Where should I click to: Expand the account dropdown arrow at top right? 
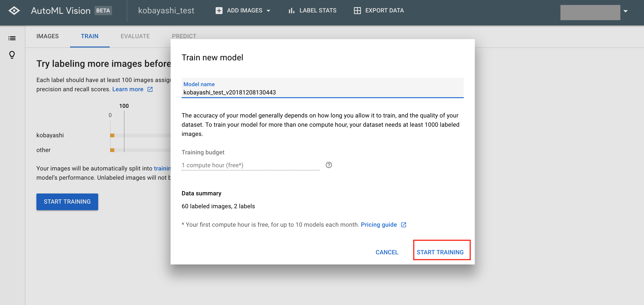point(625,11)
